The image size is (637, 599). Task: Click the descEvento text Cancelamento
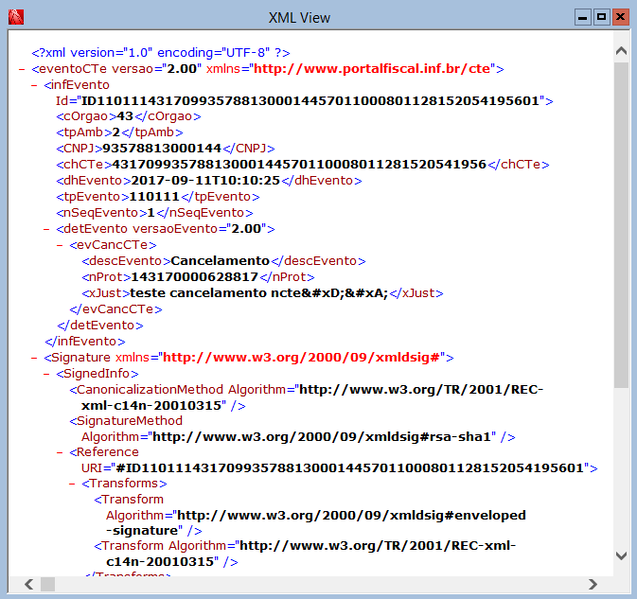click(220, 261)
